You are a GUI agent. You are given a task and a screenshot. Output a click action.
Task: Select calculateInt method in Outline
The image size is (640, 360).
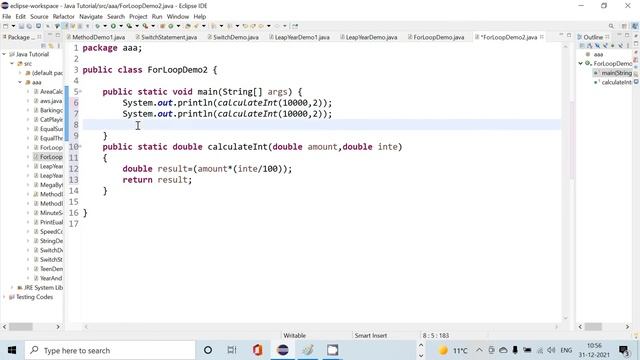point(616,82)
